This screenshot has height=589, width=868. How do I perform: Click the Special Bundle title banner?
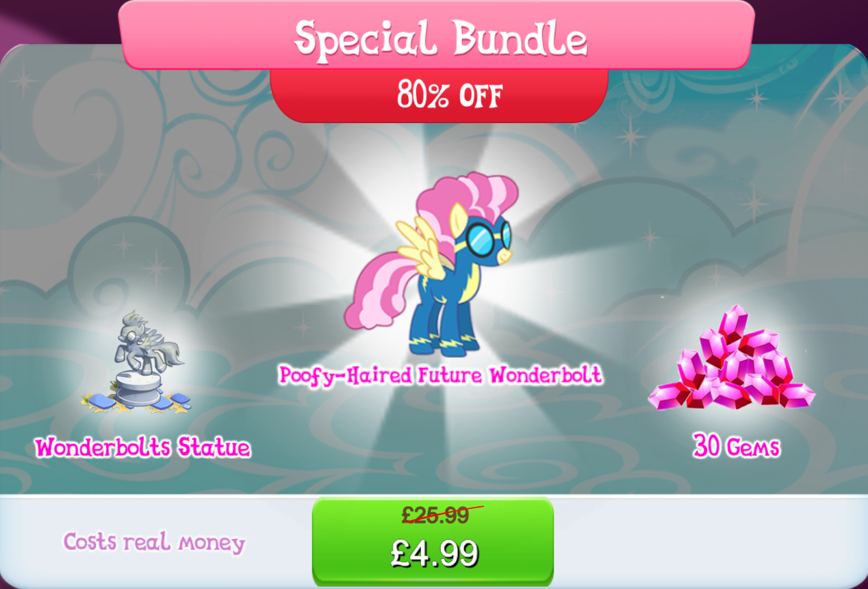(x=437, y=36)
